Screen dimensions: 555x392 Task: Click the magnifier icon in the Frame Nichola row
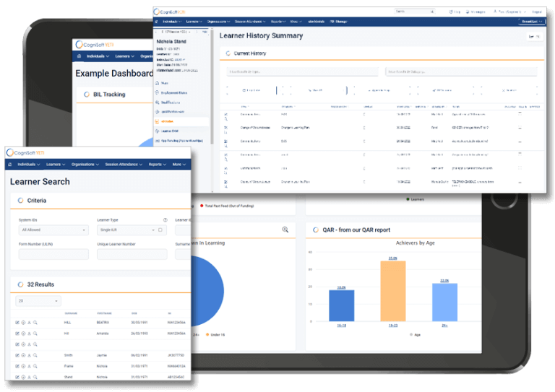(x=35, y=366)
